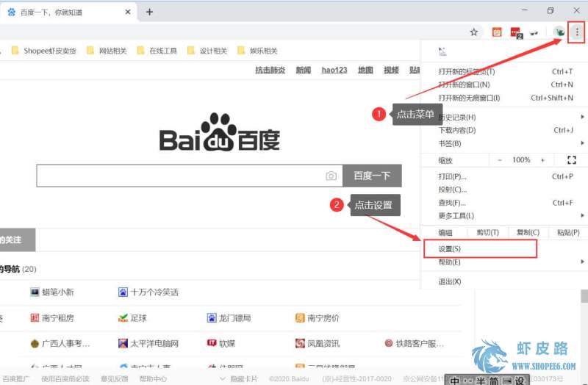Open the 太平洋电脑网 navigation shortcut
The width and height of the screenshot is (588, 385).
click(148, 343)
